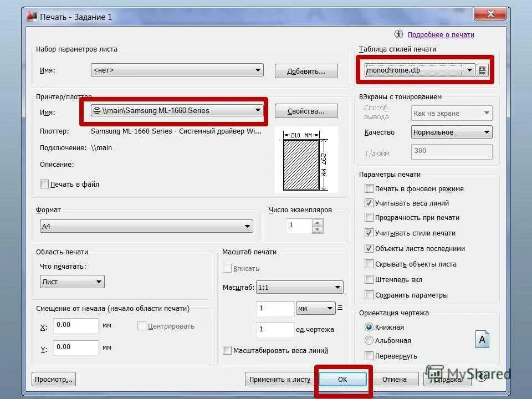Enable Масштабировать веса линий checkbox
The image size is (532, 399).
coord(227,350)
